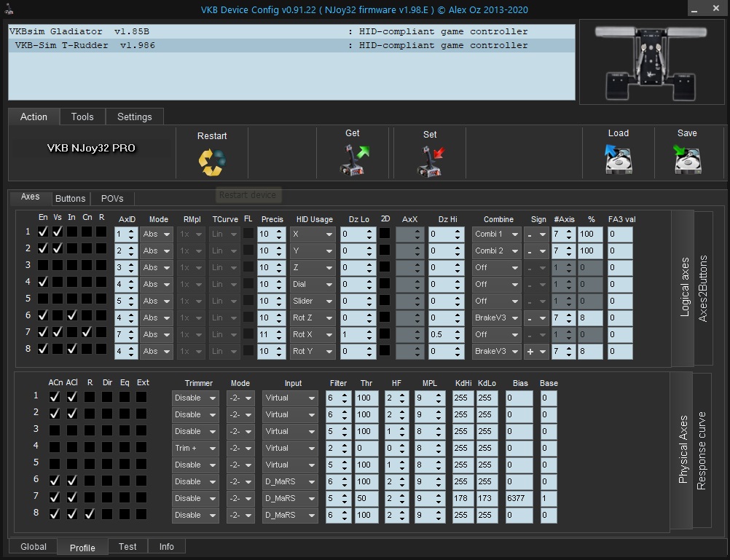This screenshot has height=560, width=730.
Task: Click the app joystick icon in title bar
Action: click(9, 9)
